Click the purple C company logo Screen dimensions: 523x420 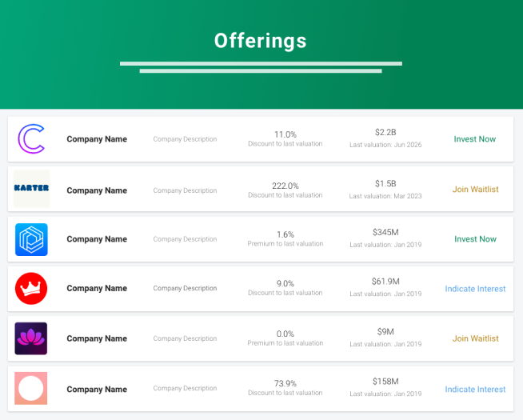(31, 138)
